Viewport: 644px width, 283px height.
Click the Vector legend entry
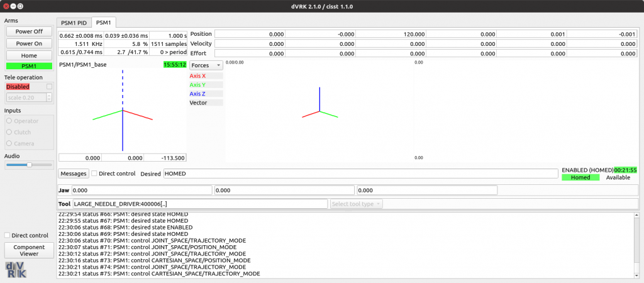pos(206,103)
